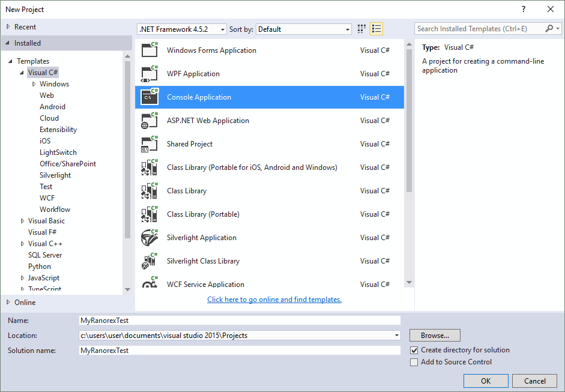
Task: Enable Add to Source Control checkbox
Action: pos(414,362)
